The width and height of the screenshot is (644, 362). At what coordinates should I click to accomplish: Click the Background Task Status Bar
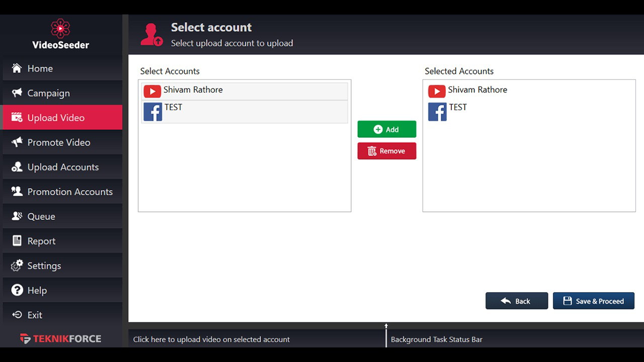tap(436, 339)
